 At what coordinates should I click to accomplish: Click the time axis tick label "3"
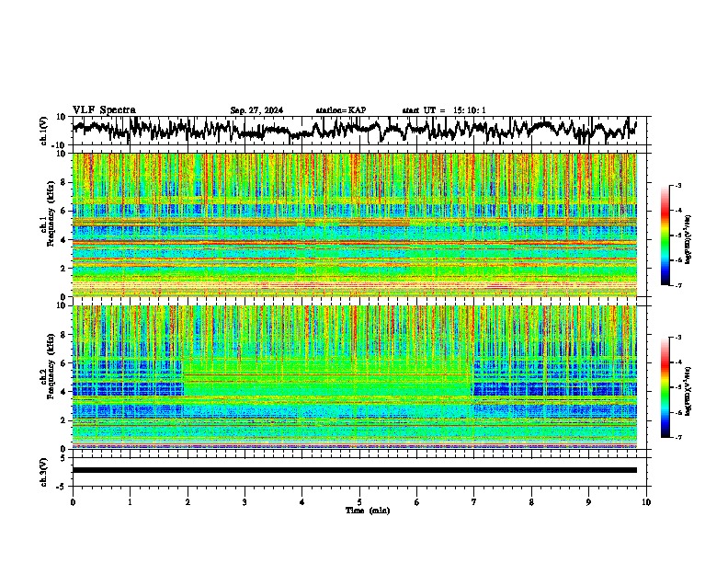coord(245,502)
